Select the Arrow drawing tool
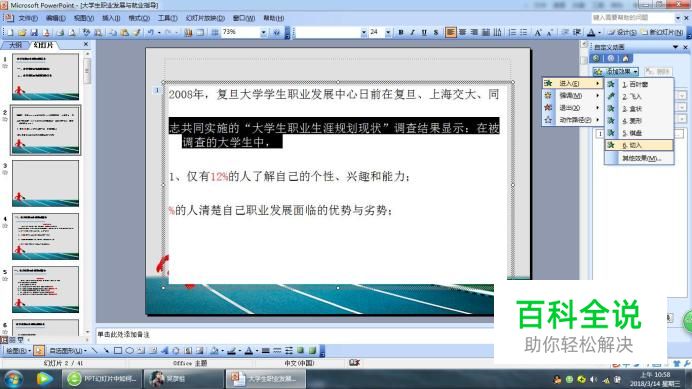This screenshot has height=389, width=692. 106,351
